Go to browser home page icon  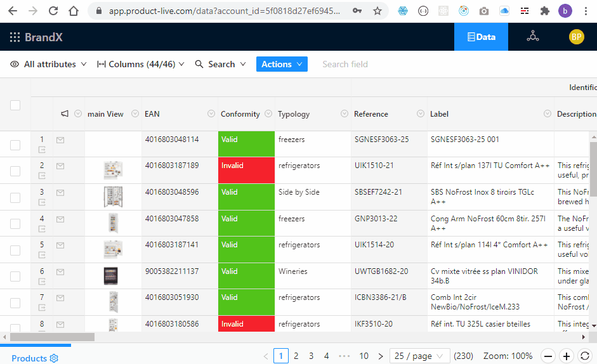tap(74, 11)
